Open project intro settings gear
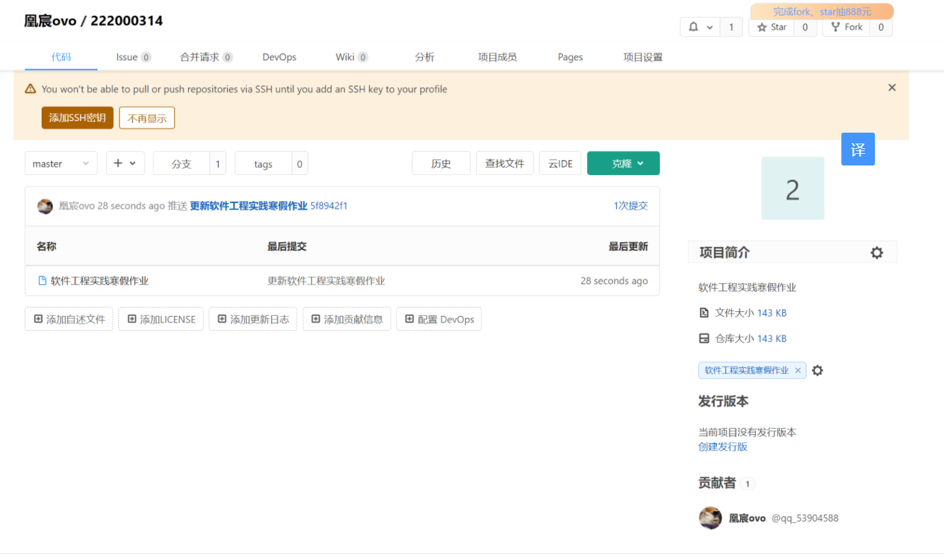944x560 pixels. pyautogui.click(x=876, y=253)
